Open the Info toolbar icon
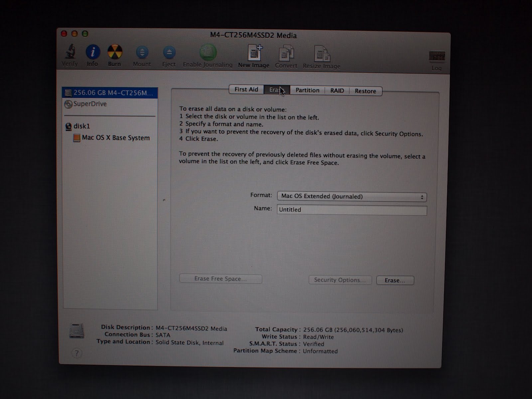Image resolution: width=532 pixels, height=399 pixels. click(93, 52)
